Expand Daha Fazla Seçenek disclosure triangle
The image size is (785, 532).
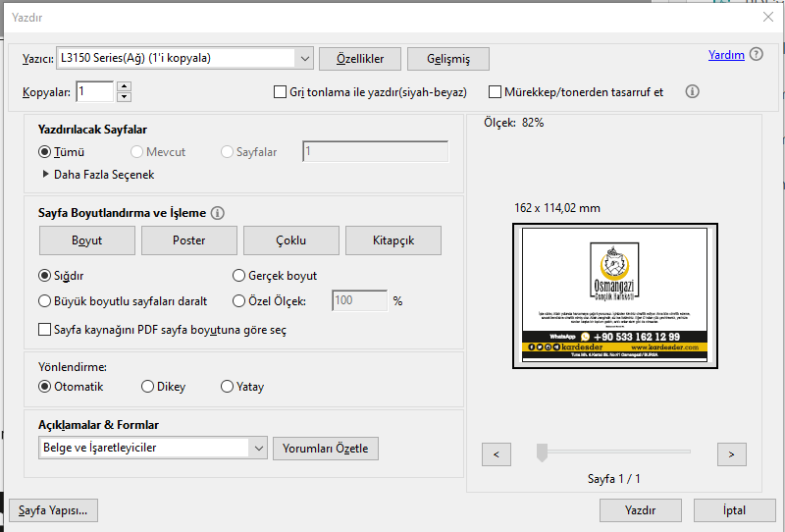tap(45, 175)
